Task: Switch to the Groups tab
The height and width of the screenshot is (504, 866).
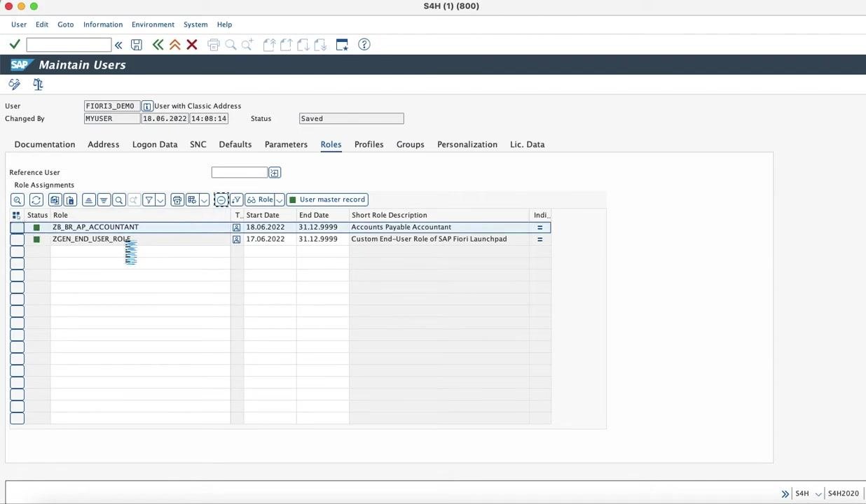Action: [x=411, y=145]
